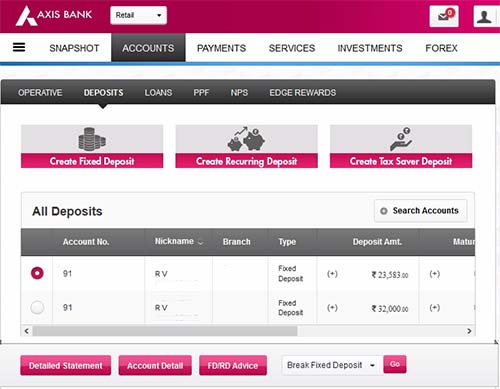Click the horizontal scrollbar right arrow

[x=469, y=331]
